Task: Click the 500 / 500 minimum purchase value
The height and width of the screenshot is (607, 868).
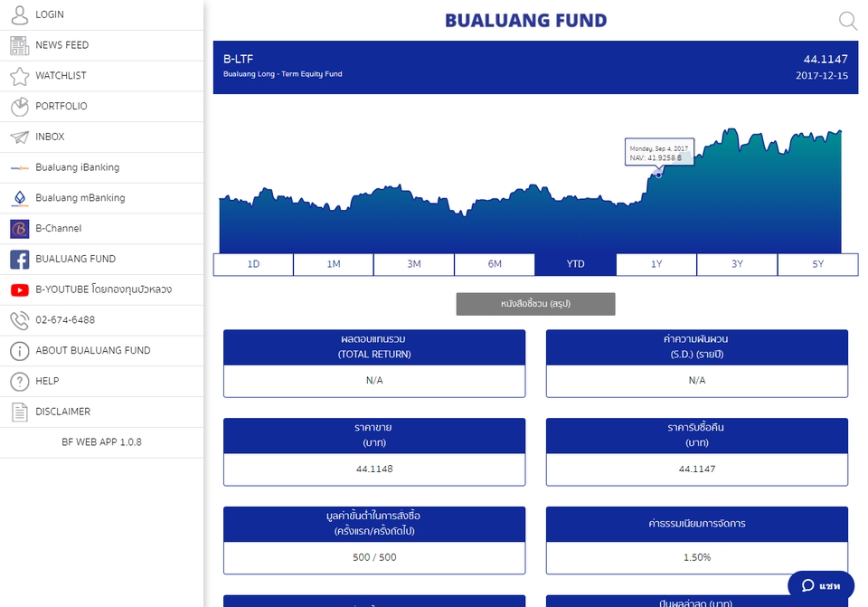Action: (374, 558)
